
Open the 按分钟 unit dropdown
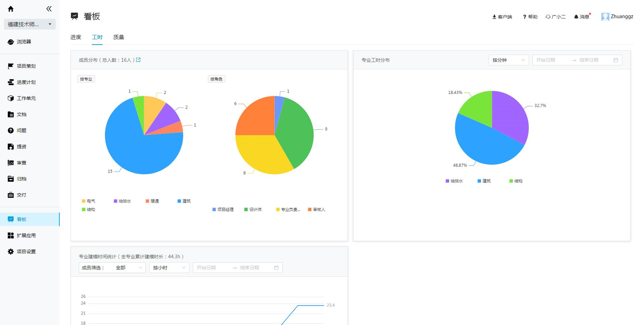508,60
